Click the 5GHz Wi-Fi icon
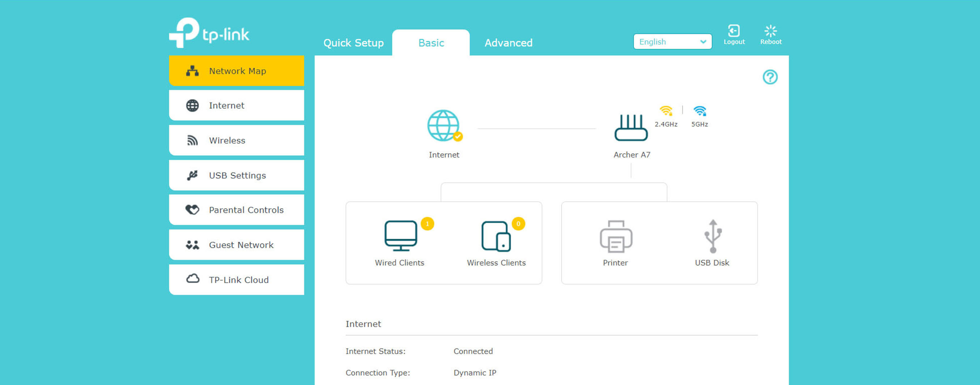 click(700, 111)
